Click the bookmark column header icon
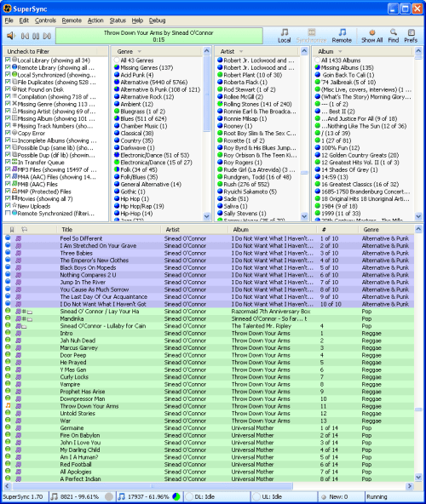 [x=12, y=230]
